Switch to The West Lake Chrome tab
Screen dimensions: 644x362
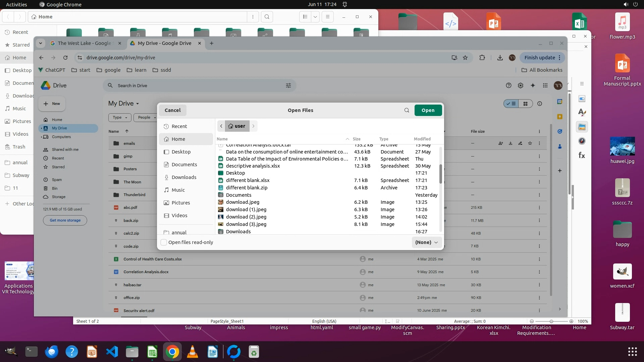(x=84, y=43)
